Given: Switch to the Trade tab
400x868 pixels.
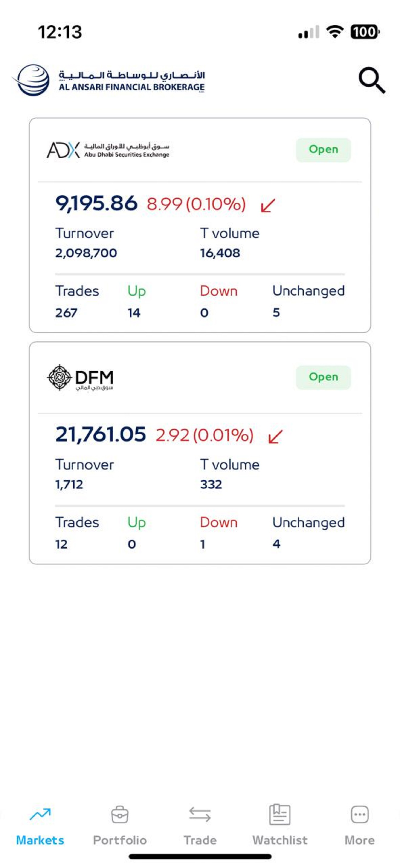Looking at the screenshot, I should [x=200, y=826].
